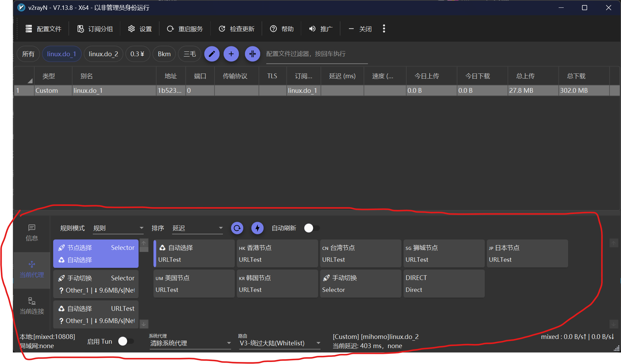Click the table select-all corner cell
Viewport: 621px width, 364px height.
pyautogui.click(x=24, y=76)
